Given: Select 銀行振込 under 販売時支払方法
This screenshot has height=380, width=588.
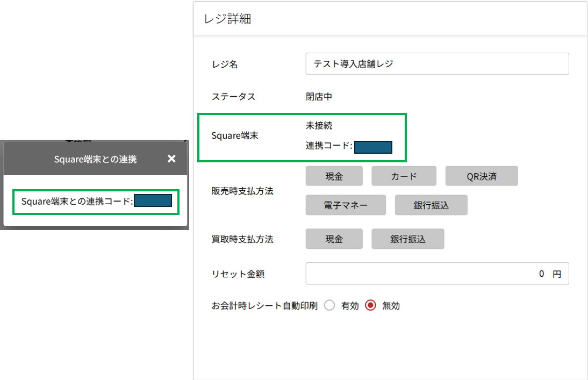Looking at the screenshot, I should pyautogui.click(x=431, y=205).
